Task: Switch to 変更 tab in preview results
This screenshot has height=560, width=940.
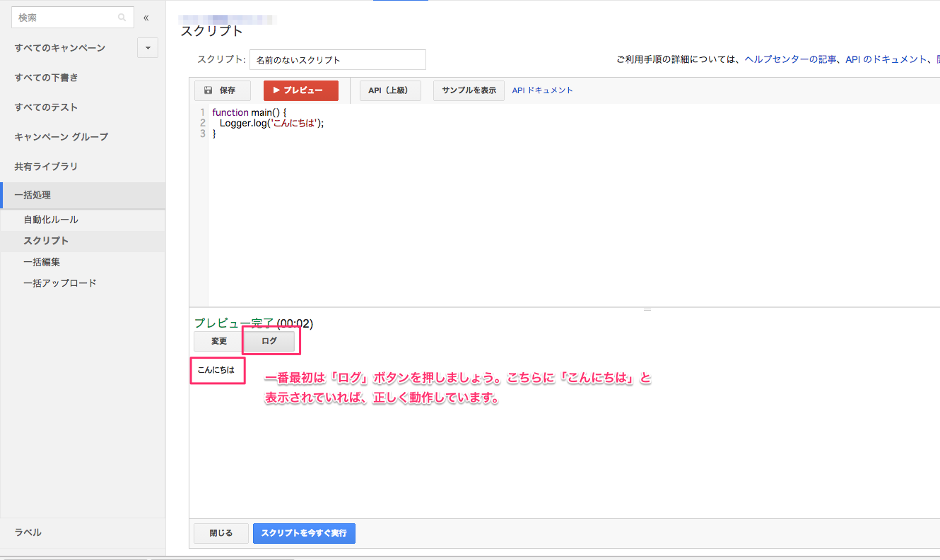Action: pyautogui.click(x=219, y=341)
